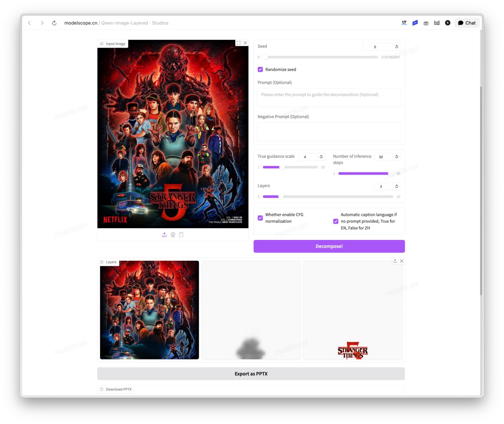Select the first layer thumbnail with poster
This screenshot has width=504, height=424.
[150, 310]
